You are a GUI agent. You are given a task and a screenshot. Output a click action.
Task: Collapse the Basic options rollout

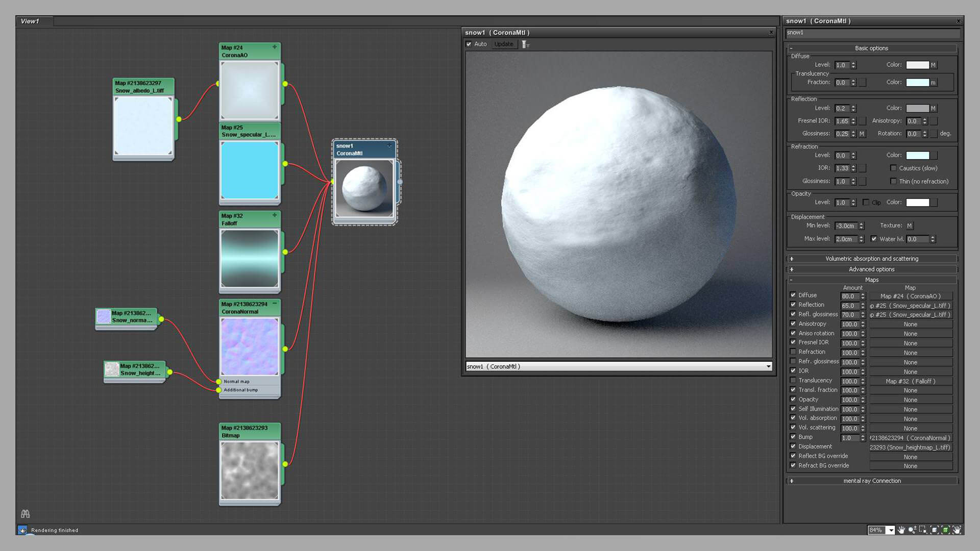(x=872, y=48)
